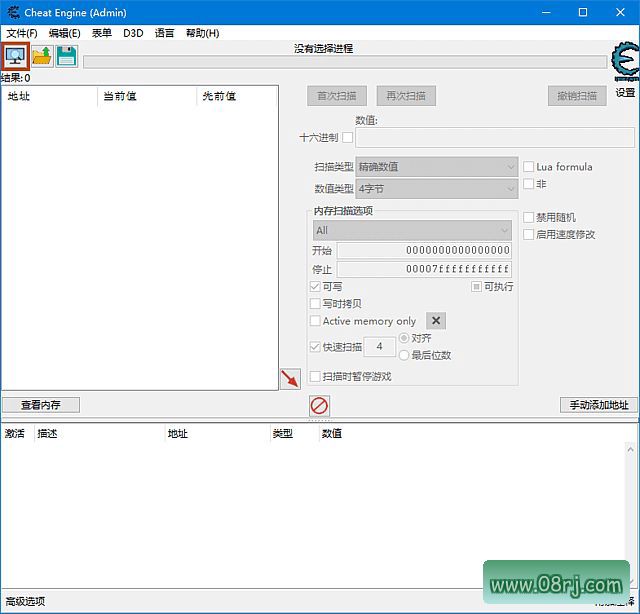Screen dimensions: 640x614
Task: Open the process list computer icon
Action: tap(15, 56)
